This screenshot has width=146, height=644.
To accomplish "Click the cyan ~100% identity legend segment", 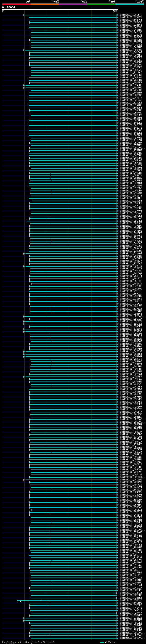I will [x=130, y=4].
